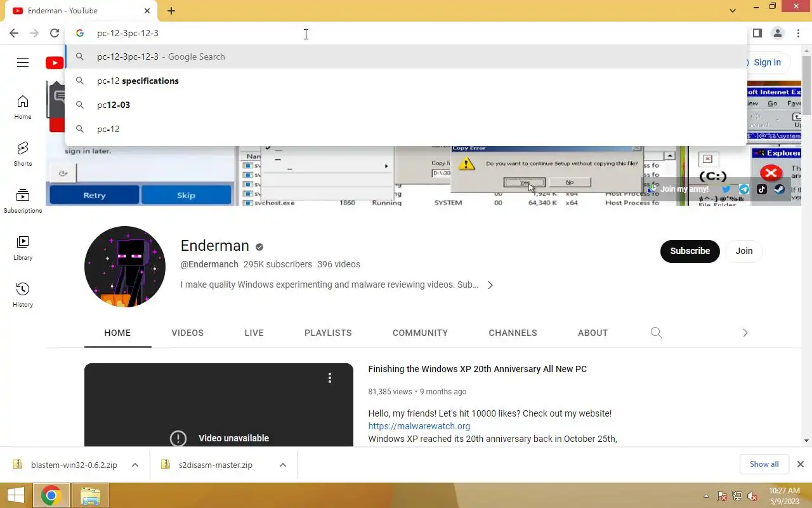Go to YouTube Home in sidebar
Screen dimensions: 812x508
23,107
